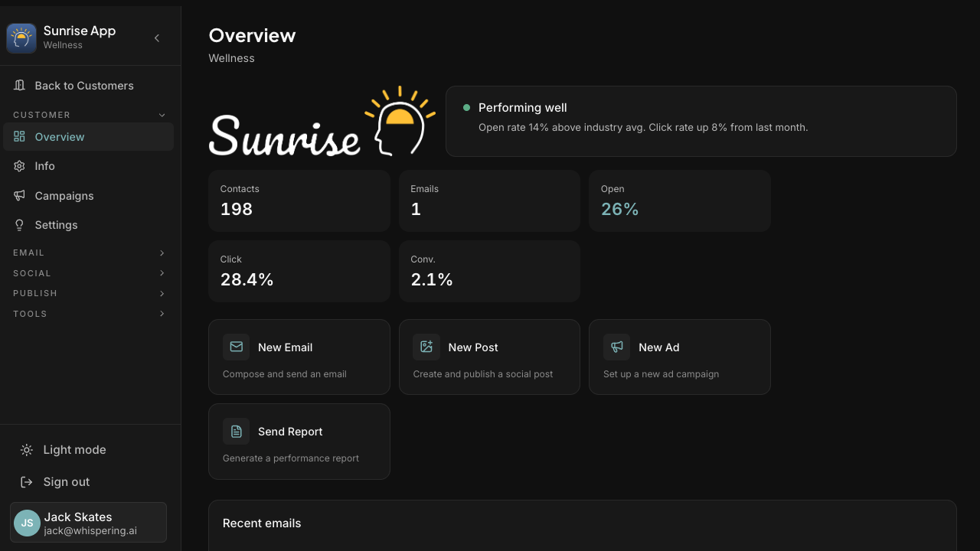The image size is (980, 551).
Task: Click the gear icon next to Info
Action: pyautogui.click(x=20, y=166)
